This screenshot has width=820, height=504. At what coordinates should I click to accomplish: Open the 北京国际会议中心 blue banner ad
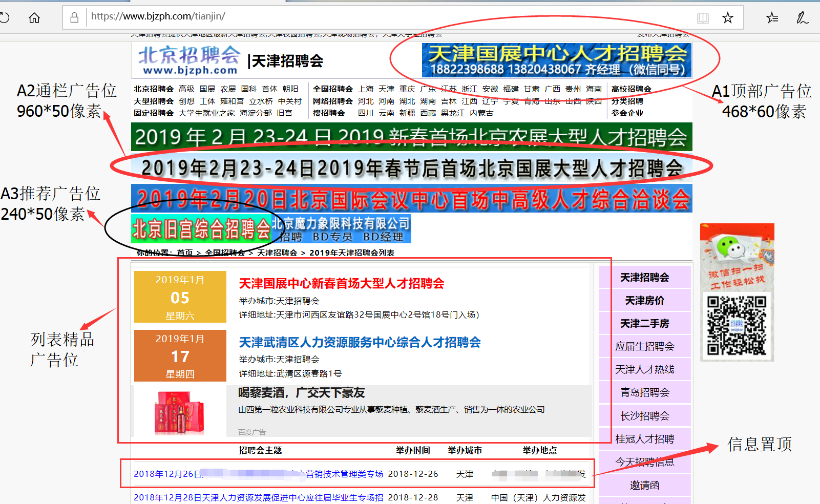pyautogui.click(x=411, y=199)
